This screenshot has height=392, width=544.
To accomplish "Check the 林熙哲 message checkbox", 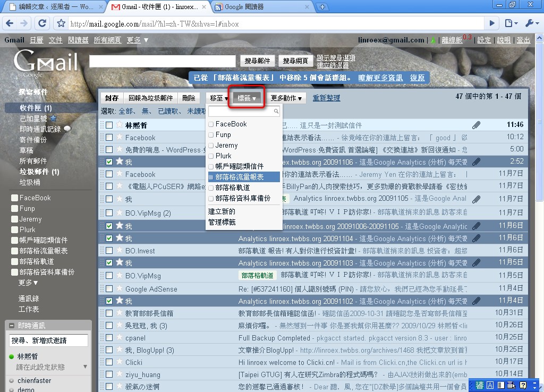I will [x=109, y=125].
